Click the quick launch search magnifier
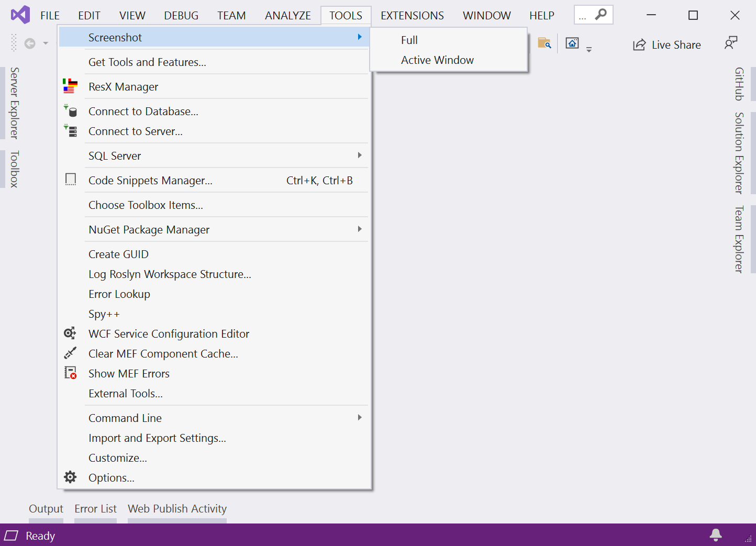This screenshot has height=546, width=756. point(601,14)
